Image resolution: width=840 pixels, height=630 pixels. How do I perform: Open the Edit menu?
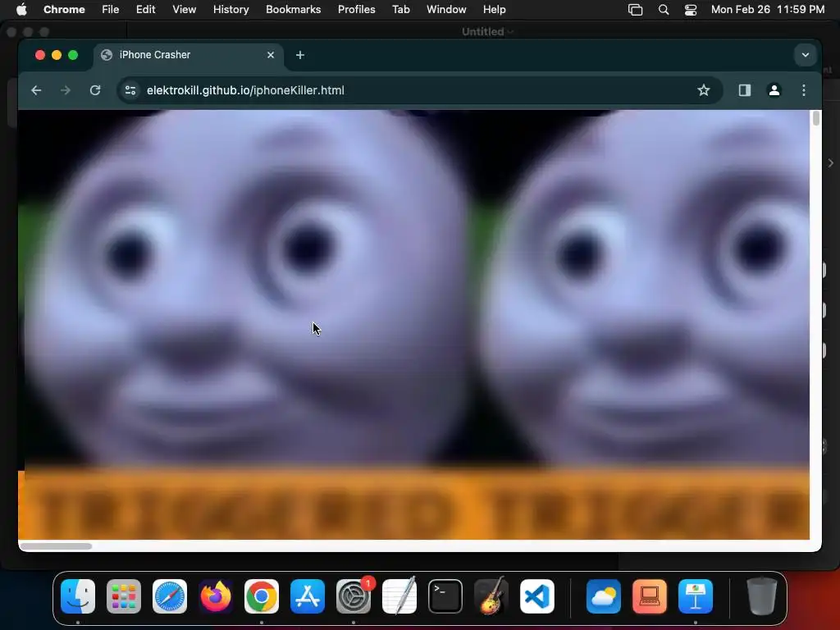(146, 10)
